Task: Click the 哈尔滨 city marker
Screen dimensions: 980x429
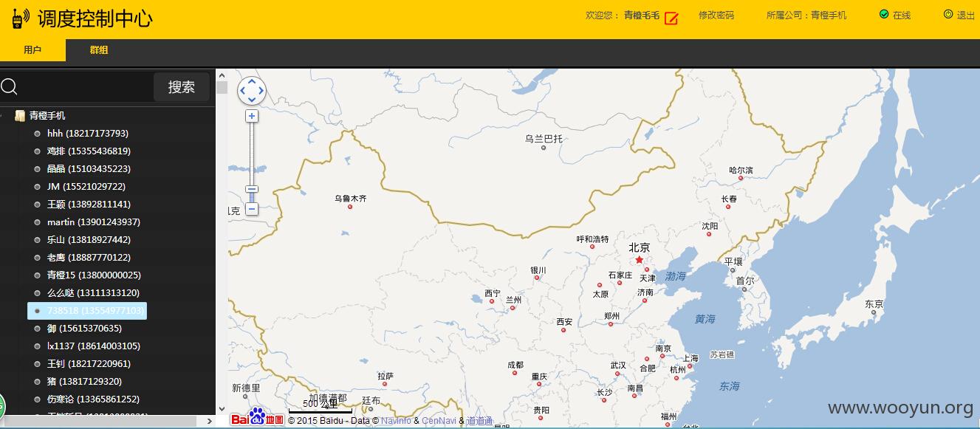Action: (741, 179)
